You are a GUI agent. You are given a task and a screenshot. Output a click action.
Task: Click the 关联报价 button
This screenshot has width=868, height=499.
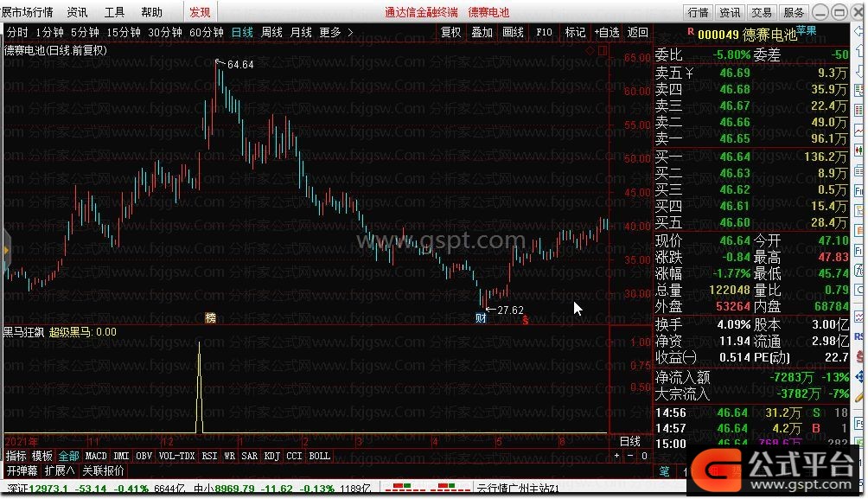point(104,470)
